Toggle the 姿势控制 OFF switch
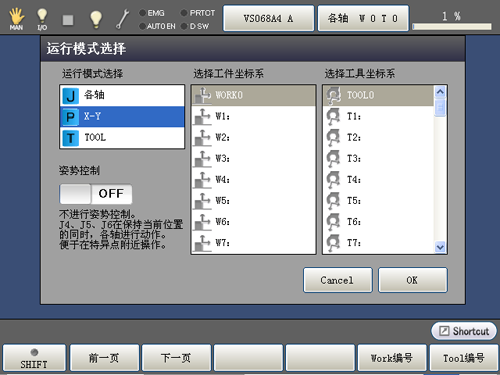Screen dimensions: 500x375 click(x=96, y=194)
